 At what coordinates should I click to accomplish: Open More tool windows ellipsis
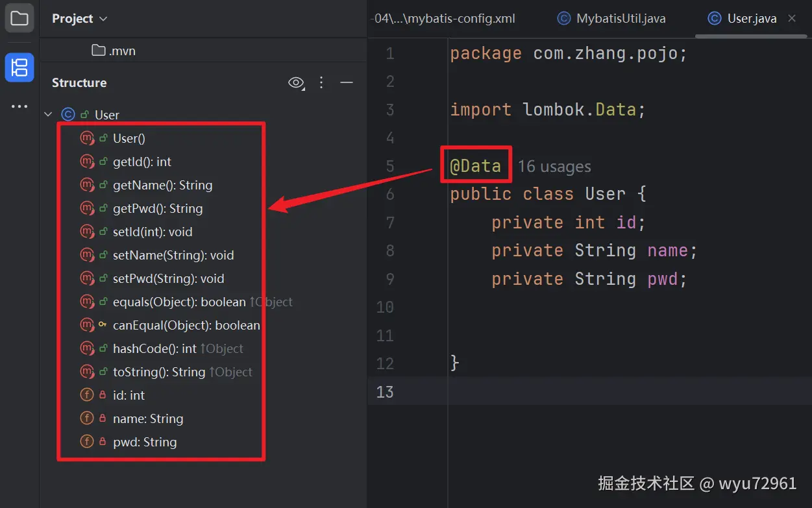click(19, 106)
